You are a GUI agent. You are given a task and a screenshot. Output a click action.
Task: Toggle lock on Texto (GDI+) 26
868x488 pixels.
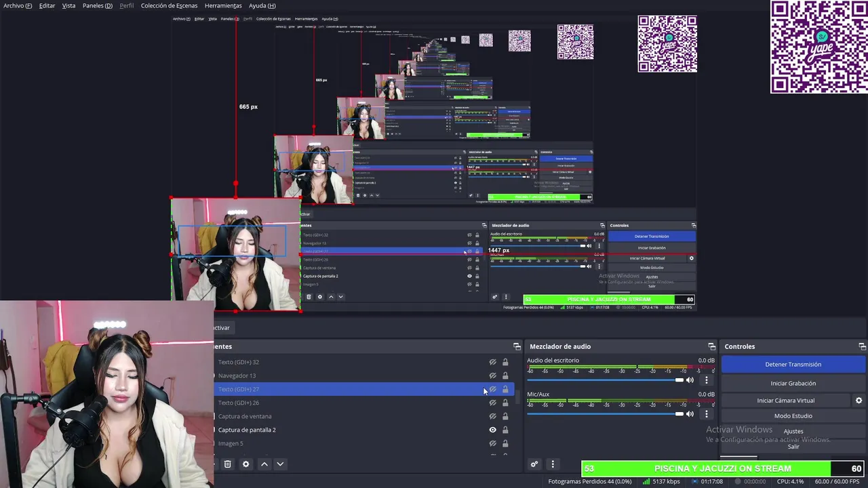505,403
